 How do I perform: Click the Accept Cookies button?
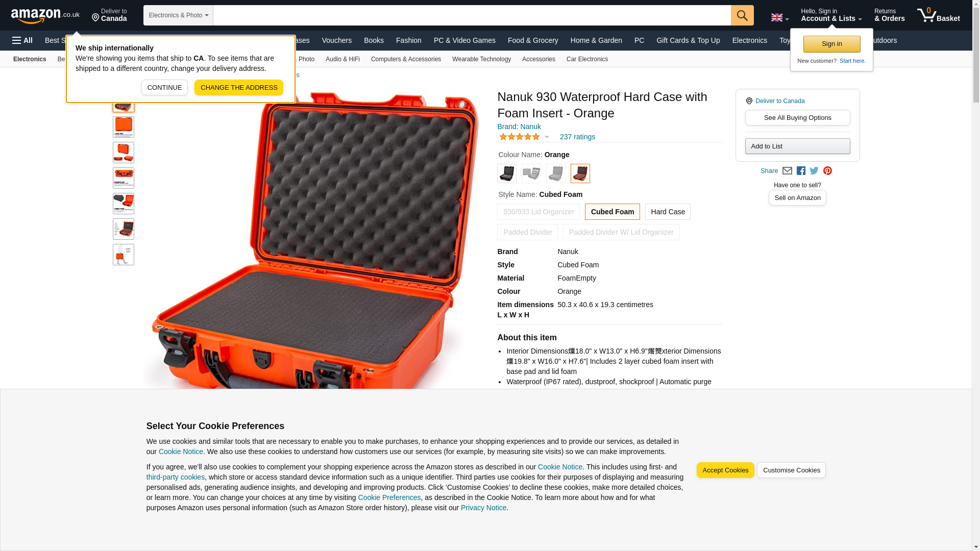[725, 470]
